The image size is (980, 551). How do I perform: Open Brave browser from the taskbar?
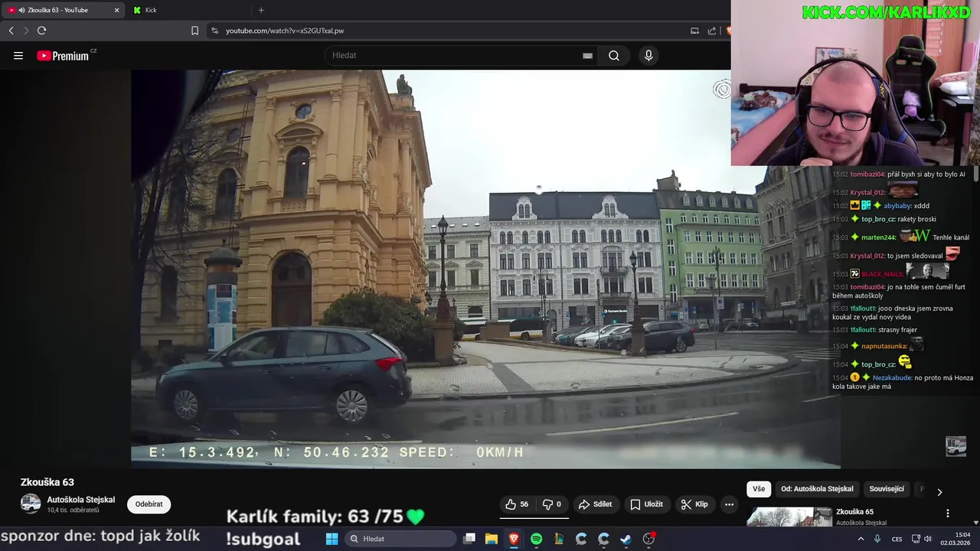pos(514,539)
